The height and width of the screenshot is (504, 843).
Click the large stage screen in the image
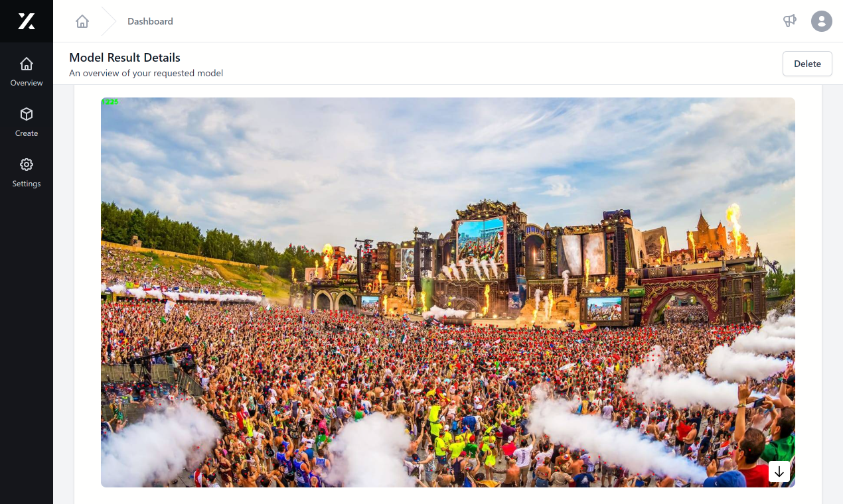481,239
